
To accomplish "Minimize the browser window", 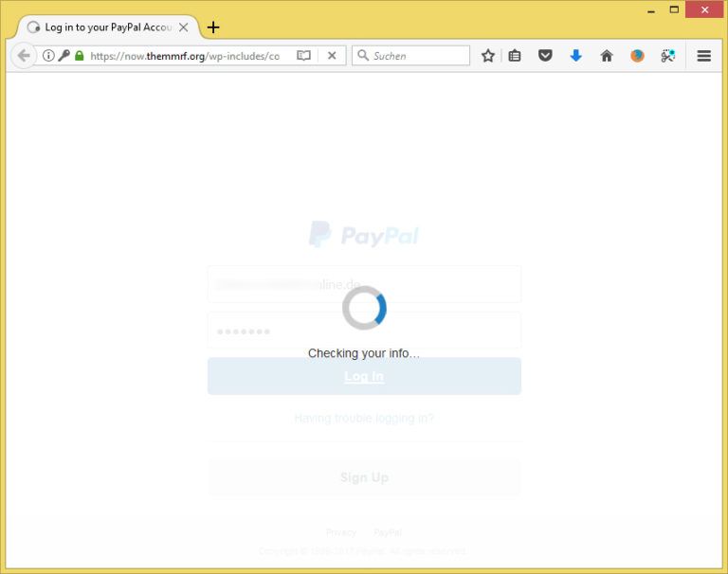I will [651, 9].
